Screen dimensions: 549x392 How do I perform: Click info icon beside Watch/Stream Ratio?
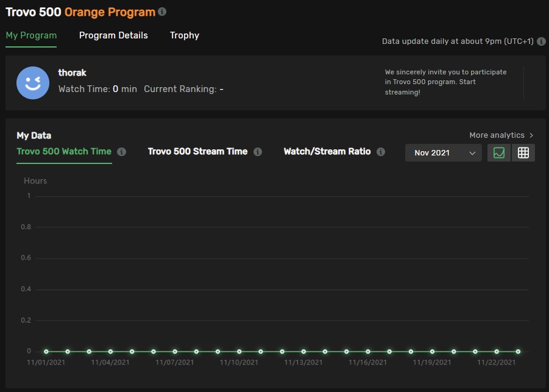[x=381, y=152]
